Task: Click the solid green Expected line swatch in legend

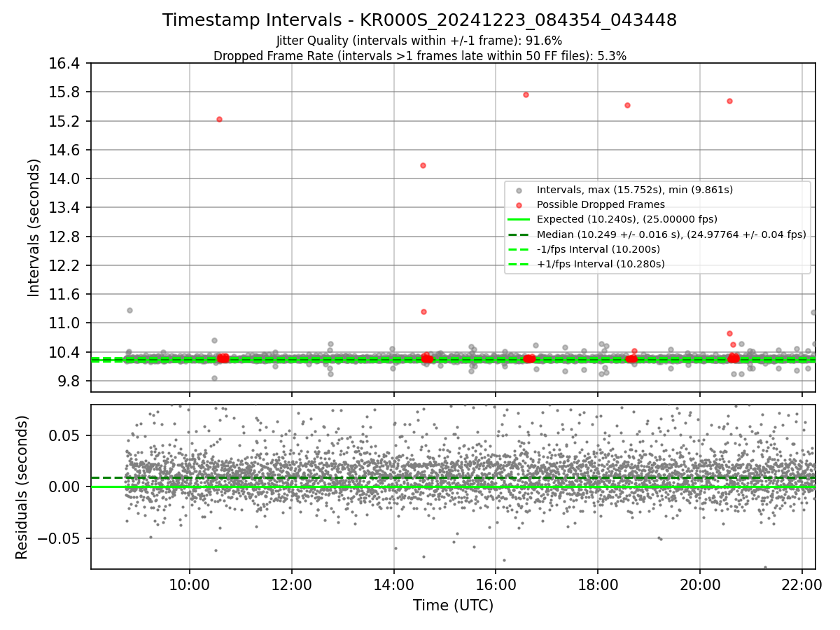Action: pyautogui.click(x=519, y=219)
